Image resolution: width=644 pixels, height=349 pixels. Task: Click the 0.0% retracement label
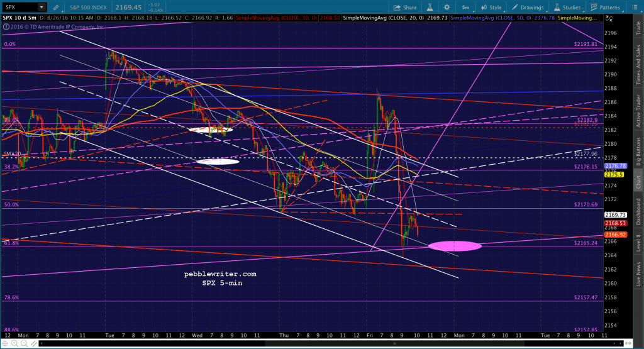point(10,44)
